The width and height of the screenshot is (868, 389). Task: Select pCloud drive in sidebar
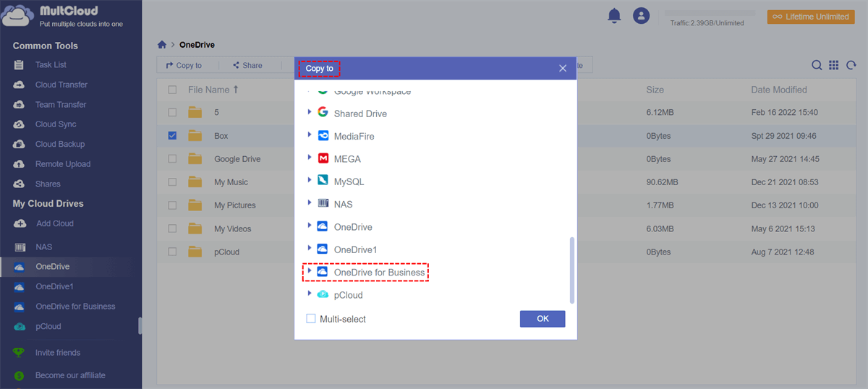click(48, 326)
